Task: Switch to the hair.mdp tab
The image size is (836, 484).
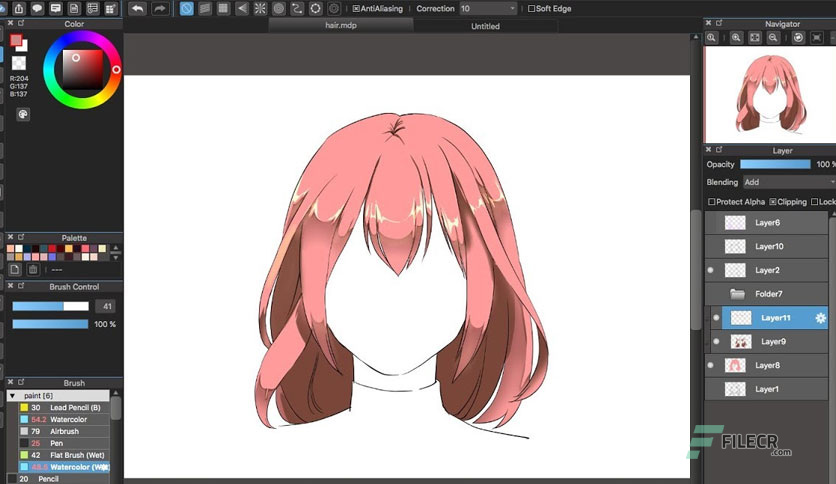Action: pyautogui.click(x=341, y=25)
